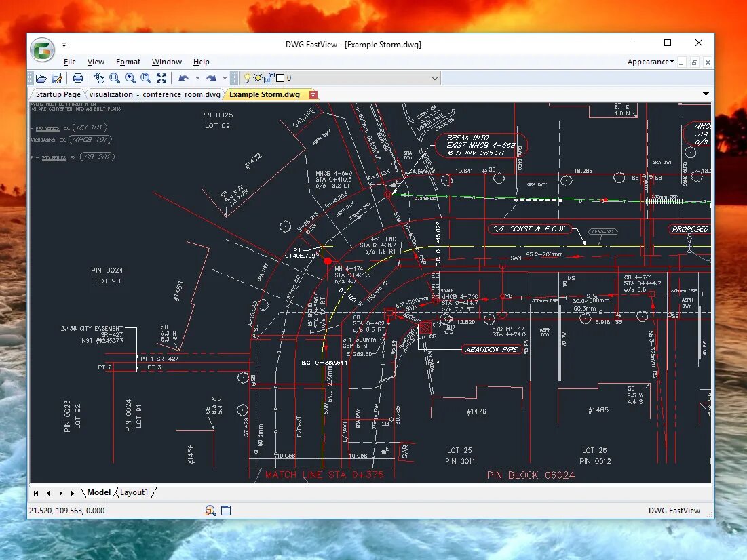
Task: Click the coordinates readout 21.520, 109.563
Action: pyautogui.click(x=66, y=511)
